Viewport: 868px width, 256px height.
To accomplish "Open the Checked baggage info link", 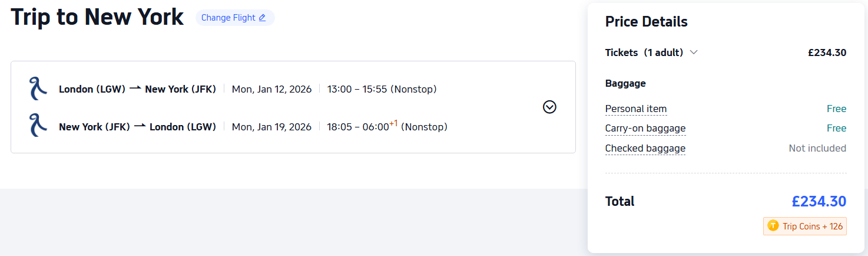I will [645, 149].
